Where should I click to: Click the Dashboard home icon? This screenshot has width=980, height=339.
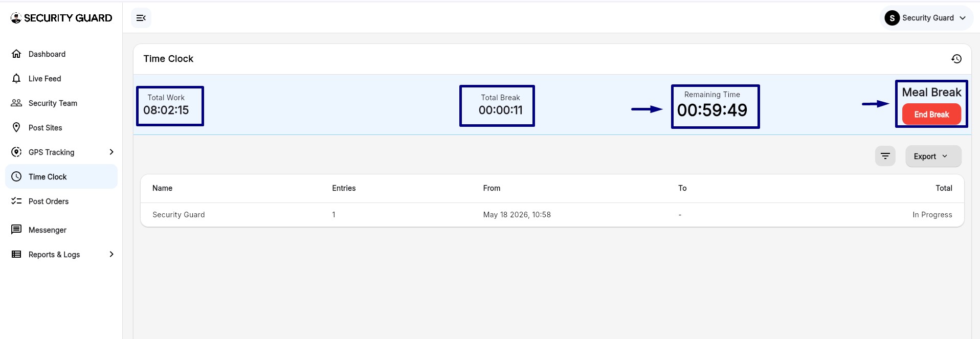tap(16, 54)
